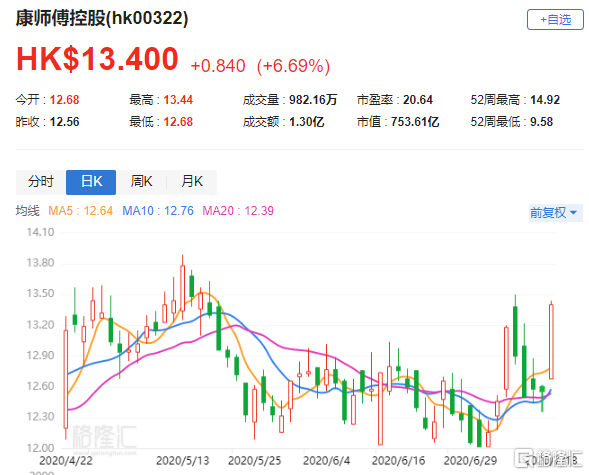The image size is (589, 475).
Task: Open the 周K weekly chart tab
Action: click(x=141, y=182)
